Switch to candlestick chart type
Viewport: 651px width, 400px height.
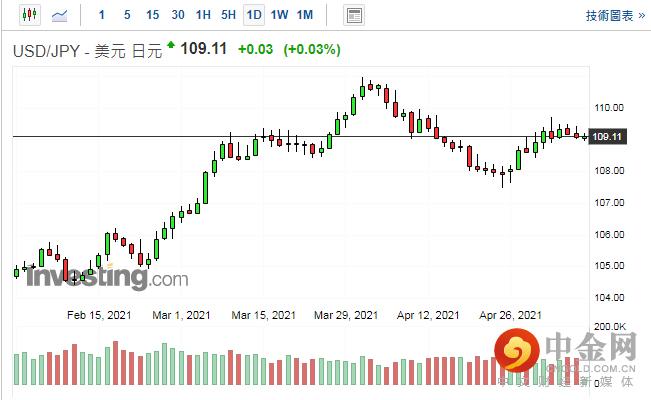coord(30,15)
